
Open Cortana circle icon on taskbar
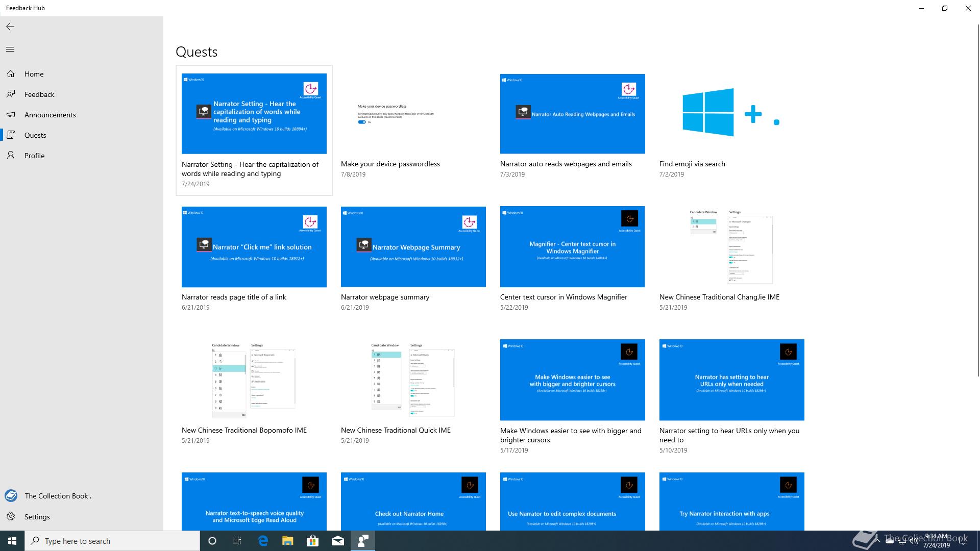point(212,541)
